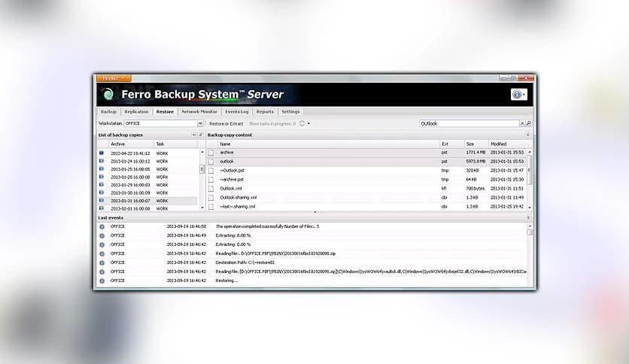Open dropdown arrow next to refresh circle
Screen dimensions: 629x364
(308, 123)
